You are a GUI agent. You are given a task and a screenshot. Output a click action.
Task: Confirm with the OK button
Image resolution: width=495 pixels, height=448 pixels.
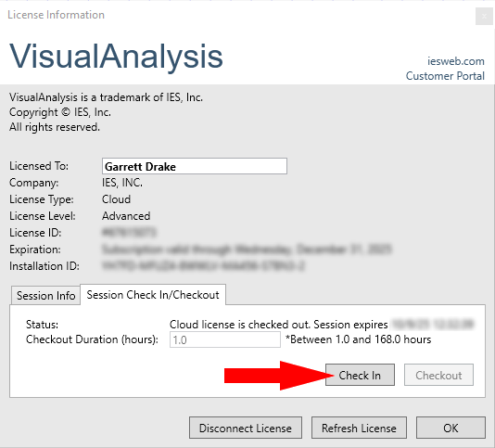coord(451,429)
